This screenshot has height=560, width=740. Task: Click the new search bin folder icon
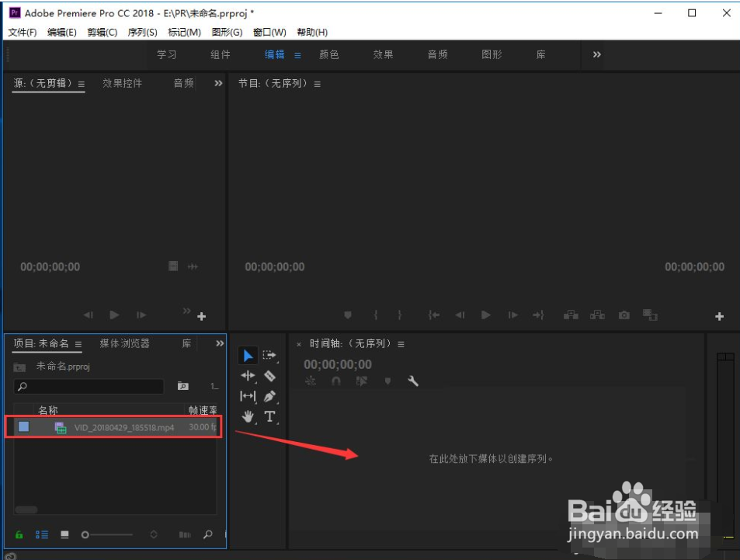click(183, 386)
